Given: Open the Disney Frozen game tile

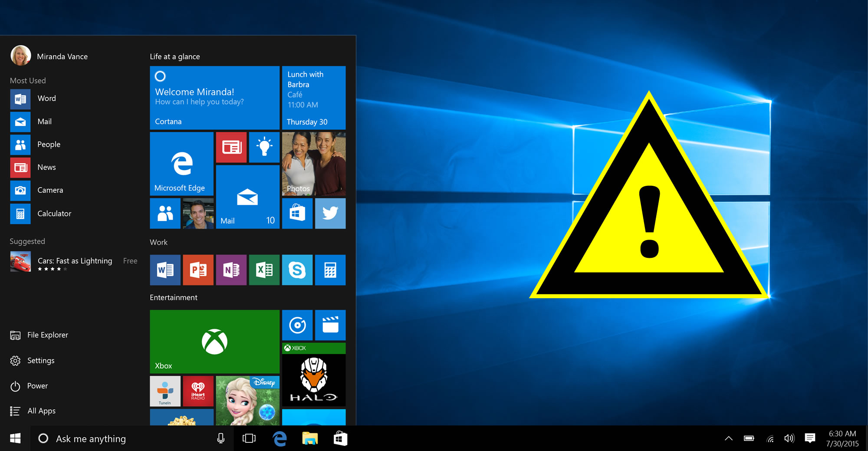Looking at the screenshot, I should click(x=248, y=401).
